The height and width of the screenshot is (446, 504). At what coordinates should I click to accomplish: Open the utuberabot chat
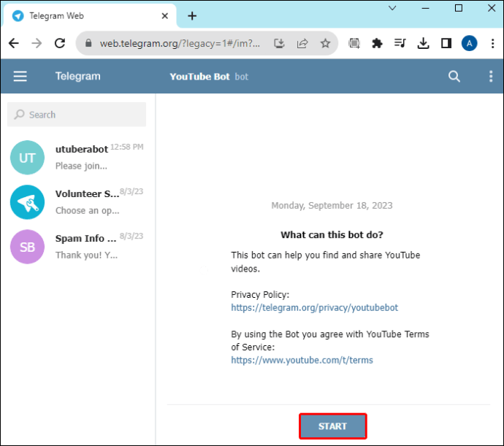point(77,157)
